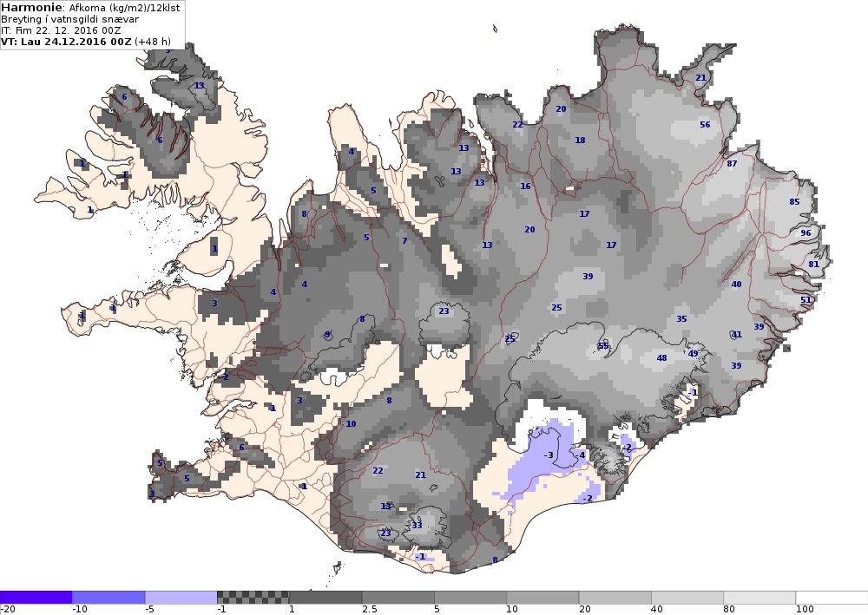Click the 'Afkoma (kg/m2)/12klst' header text
The image size is (868, 615).
pos(124,9)
